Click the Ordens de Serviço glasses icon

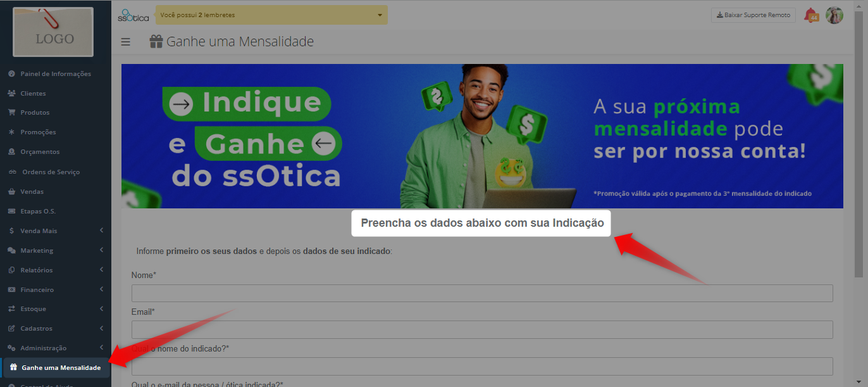click(x=12, y=172)
